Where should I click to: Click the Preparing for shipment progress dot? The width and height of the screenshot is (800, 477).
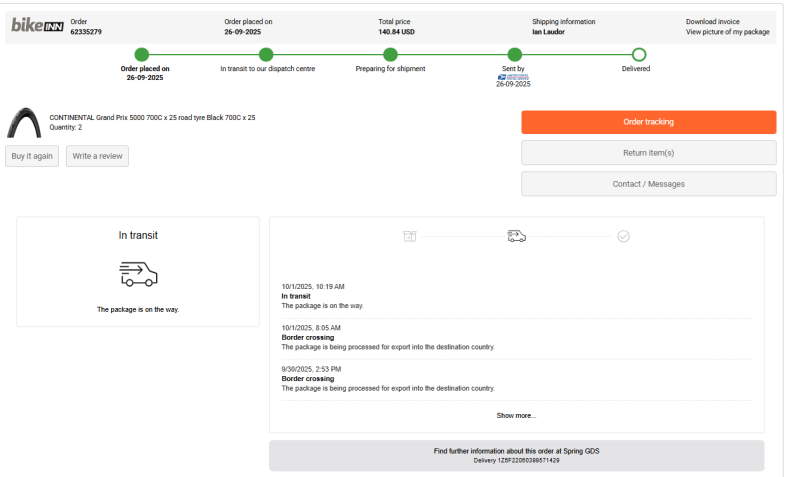click(x=390, y=54)
